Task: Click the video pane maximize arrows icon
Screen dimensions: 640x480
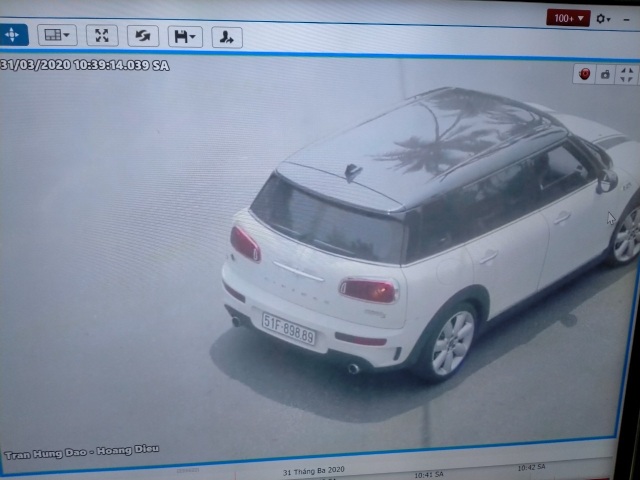Action: [626, 74]
